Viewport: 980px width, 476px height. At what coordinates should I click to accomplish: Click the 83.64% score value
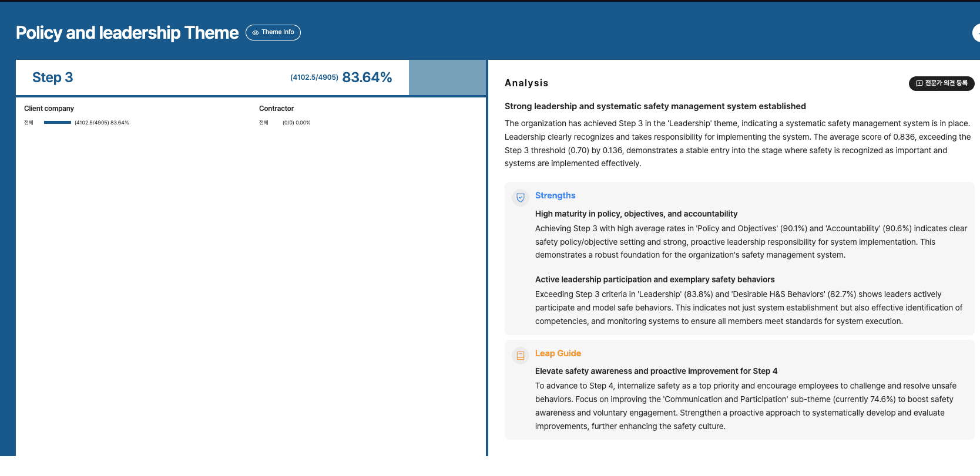point(367,77)
